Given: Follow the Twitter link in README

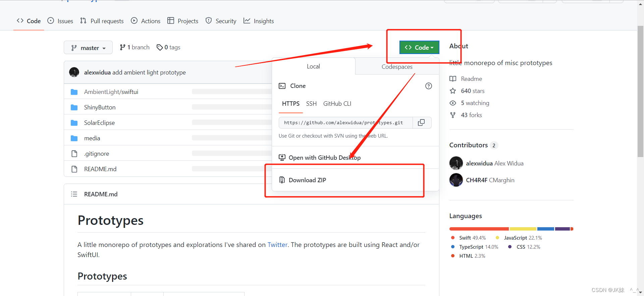Looking at the screenshot, I should [277, 245].
